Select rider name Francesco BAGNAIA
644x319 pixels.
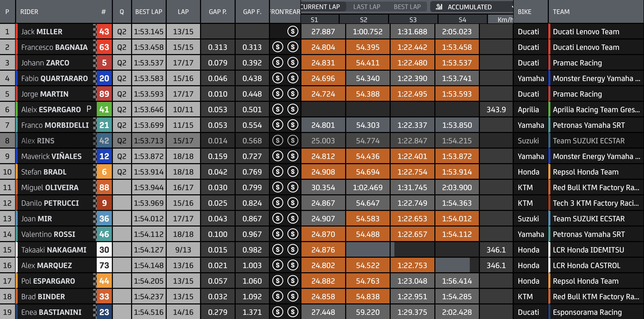(x=54, y=47)
